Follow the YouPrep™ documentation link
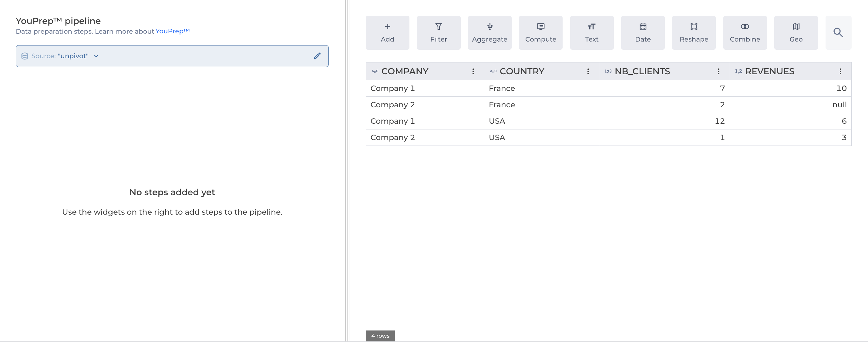868x342 pixels. (172, 31)
